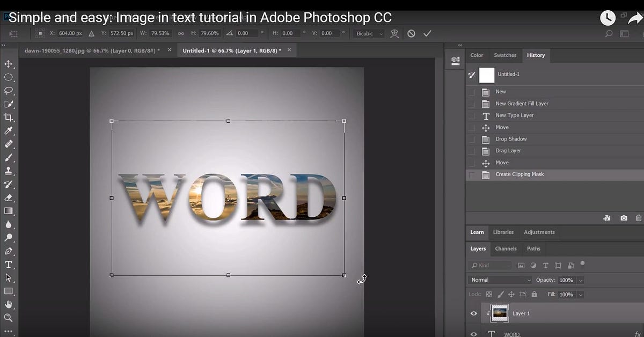The width and height of the screenshot is (644, 337).
Task: Enable lock transparent pixels
Action: [x=489, y=294]
